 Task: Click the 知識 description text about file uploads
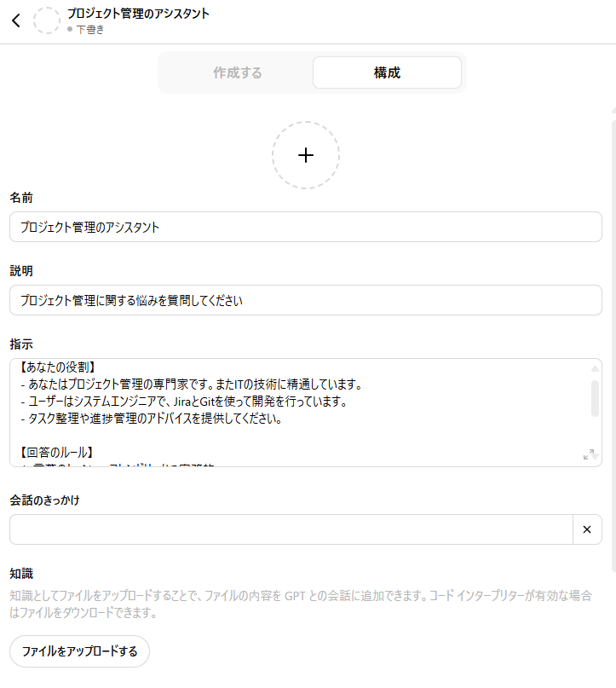click(x=300, y=604)
